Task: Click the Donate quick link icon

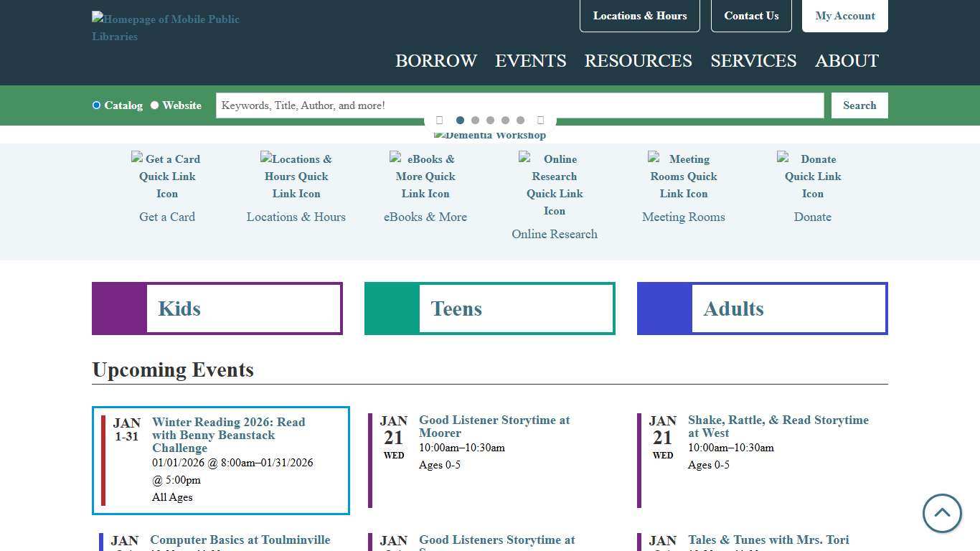Action: [x=812, y=176]
